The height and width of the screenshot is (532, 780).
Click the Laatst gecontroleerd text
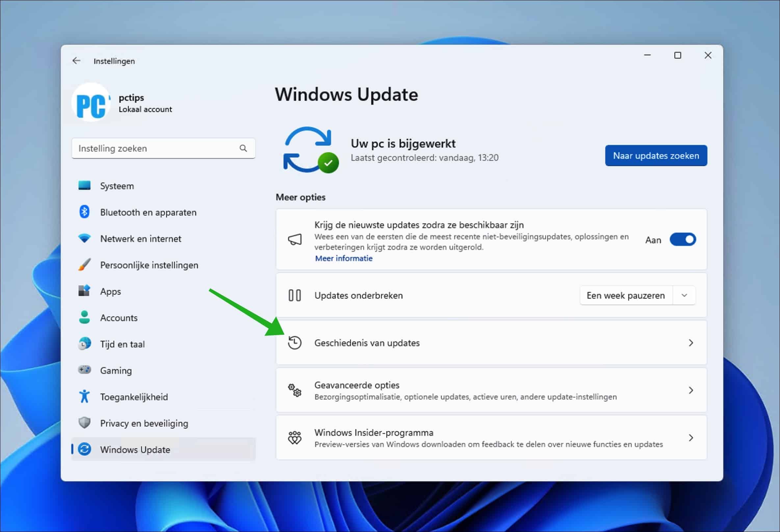425,157
